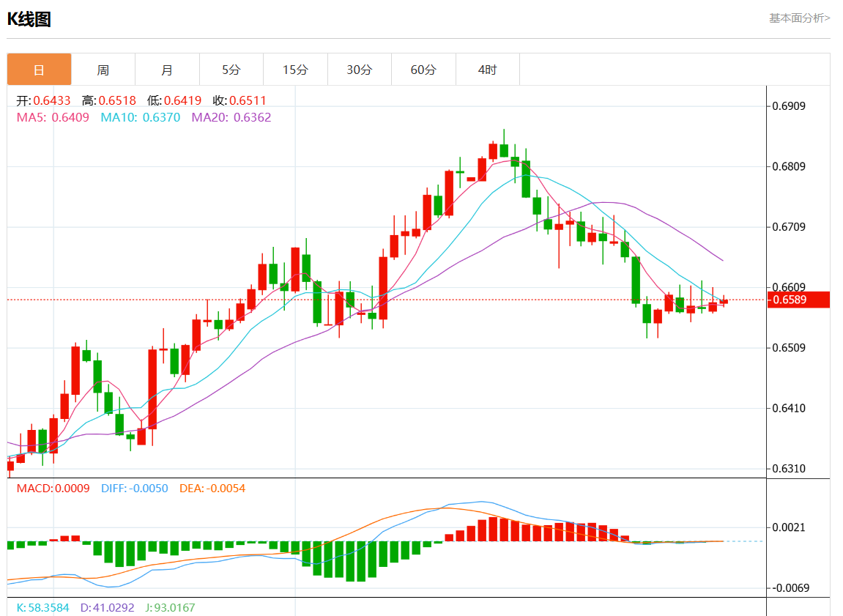The height and width of the screenshot is (616, 843).
Task: Click the MA5 indicator label
Action: [x=53, y=117]
